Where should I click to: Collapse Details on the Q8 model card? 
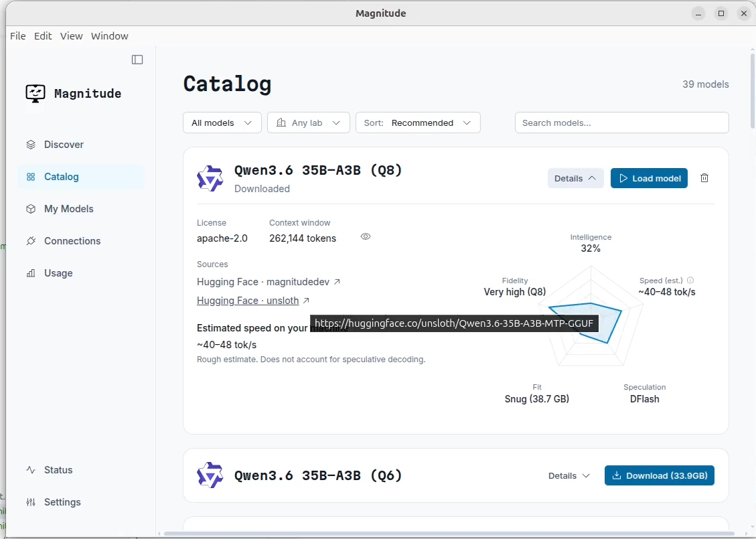576,178
